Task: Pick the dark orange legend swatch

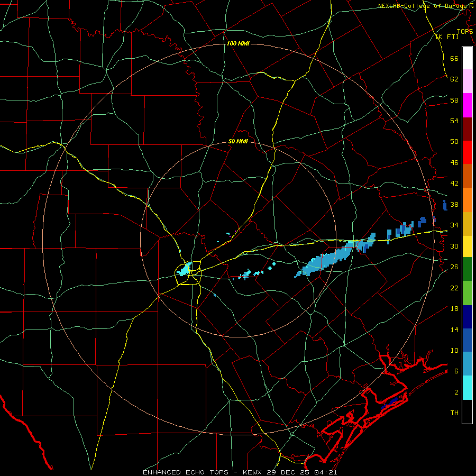Action: point(467,176)
